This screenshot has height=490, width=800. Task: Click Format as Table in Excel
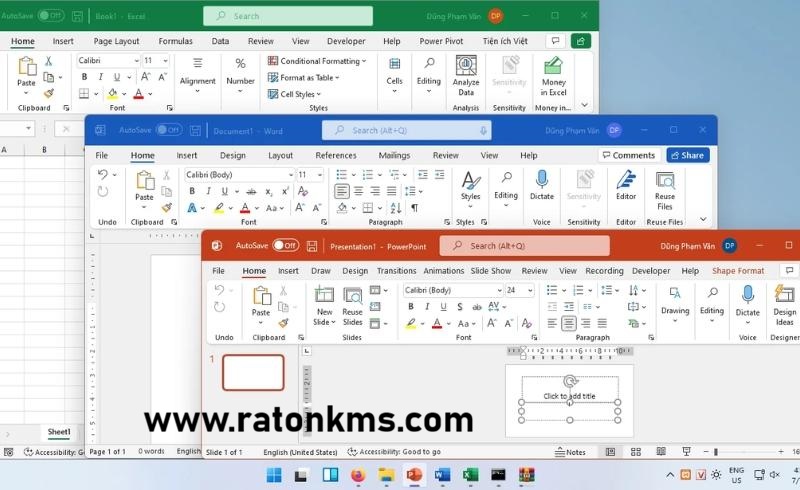303,78
